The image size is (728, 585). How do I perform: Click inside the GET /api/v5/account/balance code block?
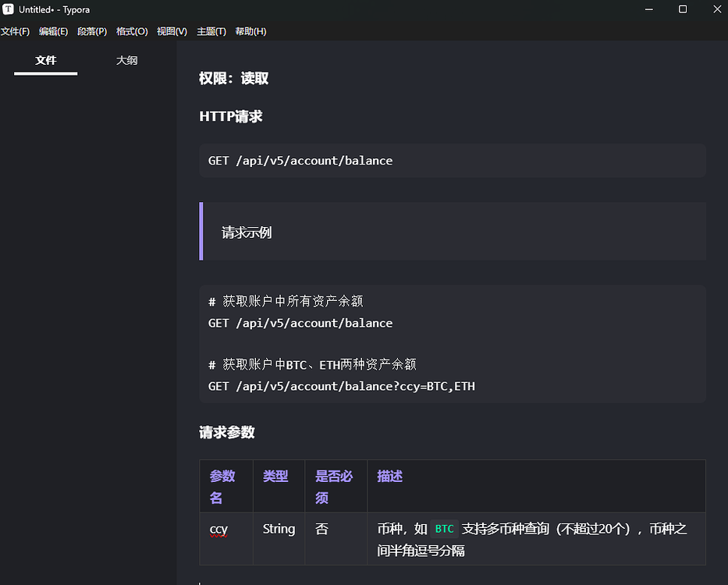click(300, 161)
